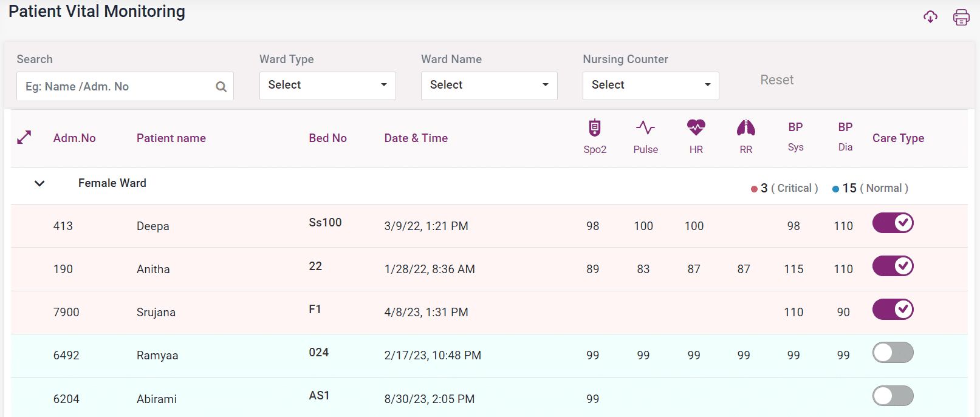Image resolution: width=980 pixels, height=417 pixels.
Task: Click the 3 Critical count indicator
Action: [784, 188]
